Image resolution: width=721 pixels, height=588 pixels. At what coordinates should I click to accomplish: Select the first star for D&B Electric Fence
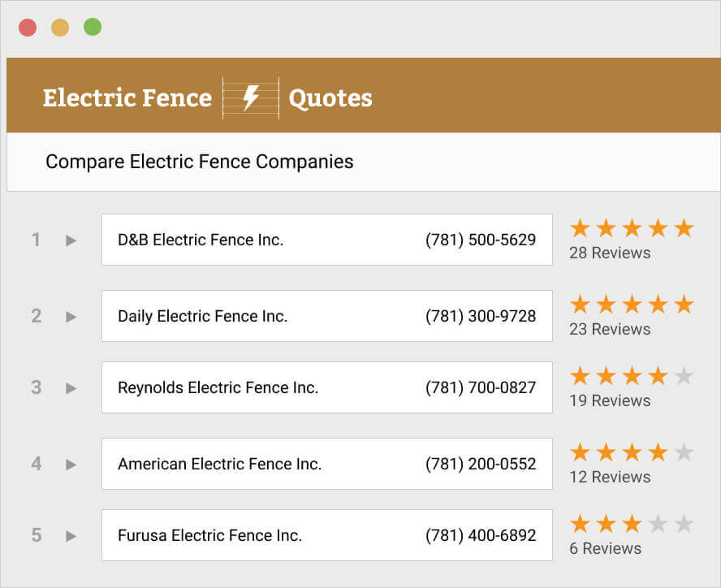click(578, 228)
